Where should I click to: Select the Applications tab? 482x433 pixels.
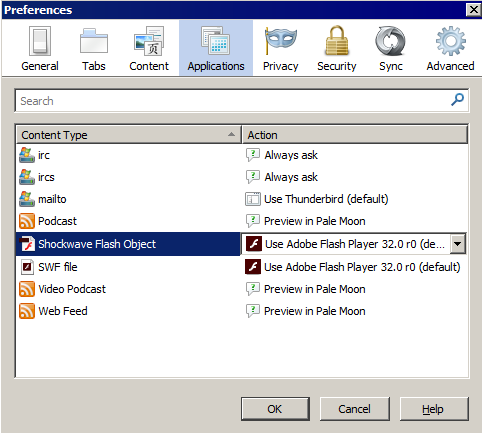[x=216, y=49]
